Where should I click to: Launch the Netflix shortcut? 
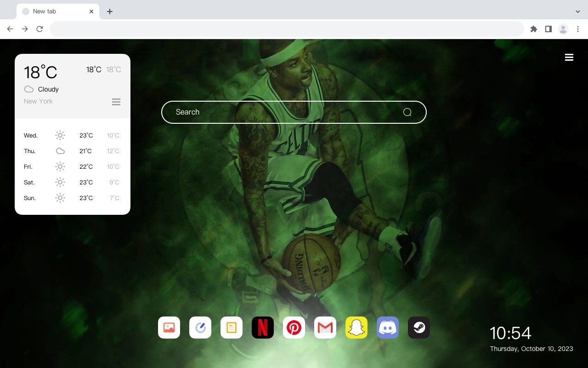point(263,328)
